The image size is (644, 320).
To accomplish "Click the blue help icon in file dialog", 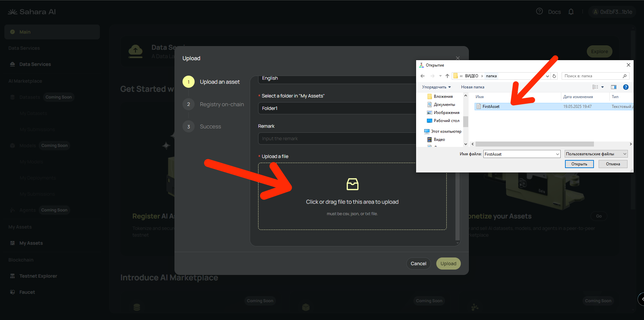I will [x=626, y=87].
